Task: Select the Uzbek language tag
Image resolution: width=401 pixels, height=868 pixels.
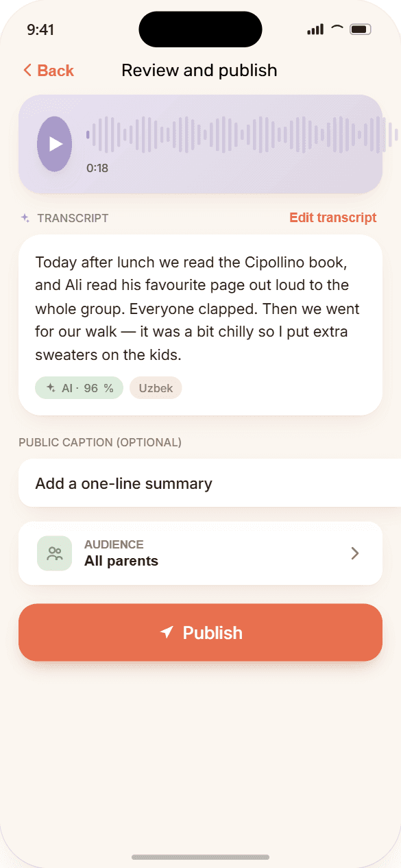Action: 156,388
